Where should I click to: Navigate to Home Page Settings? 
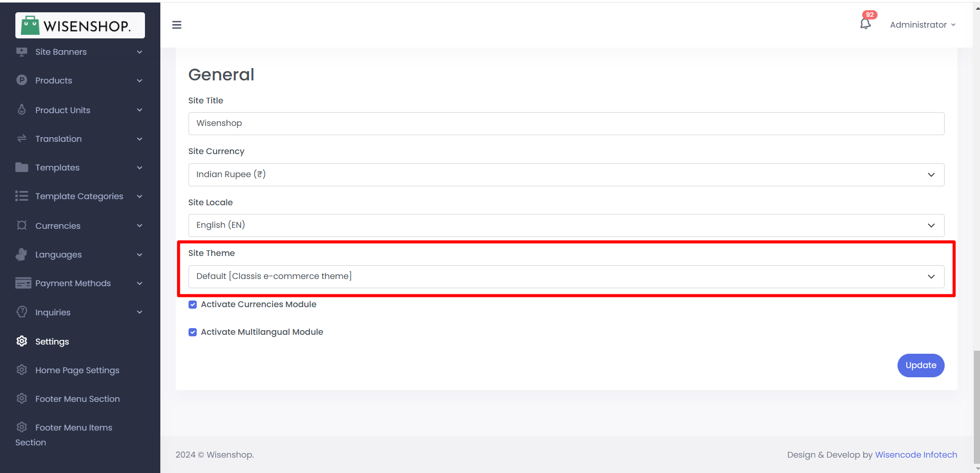click(77, 370)
